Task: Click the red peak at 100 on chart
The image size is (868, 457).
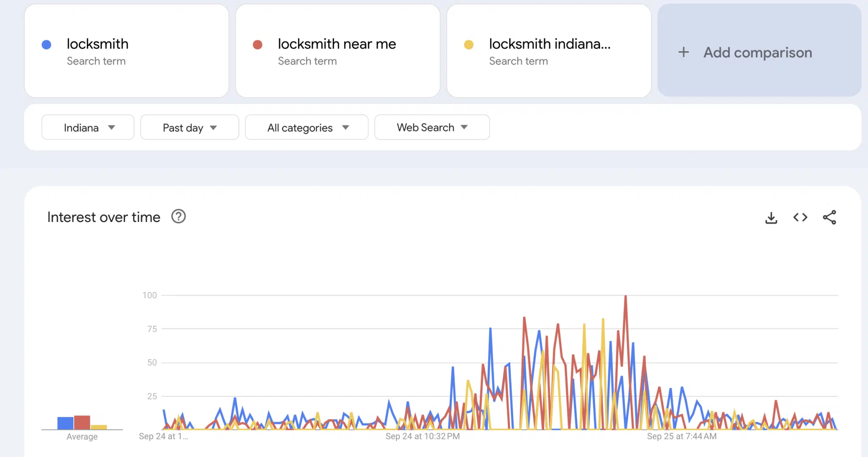Action: click(x=626, y=296)
